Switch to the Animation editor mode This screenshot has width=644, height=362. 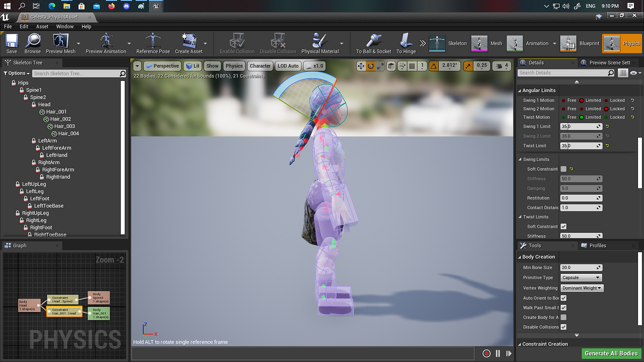click(528, 44)
